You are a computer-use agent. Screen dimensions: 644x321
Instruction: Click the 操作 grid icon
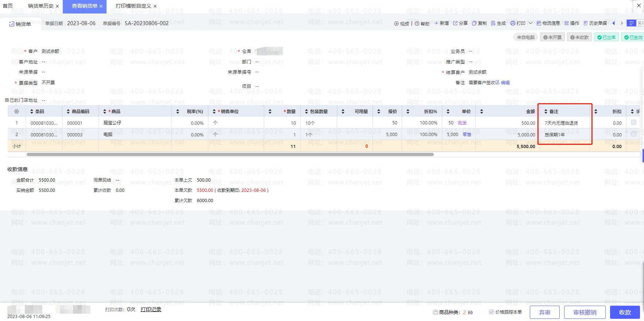click(567, 23)
